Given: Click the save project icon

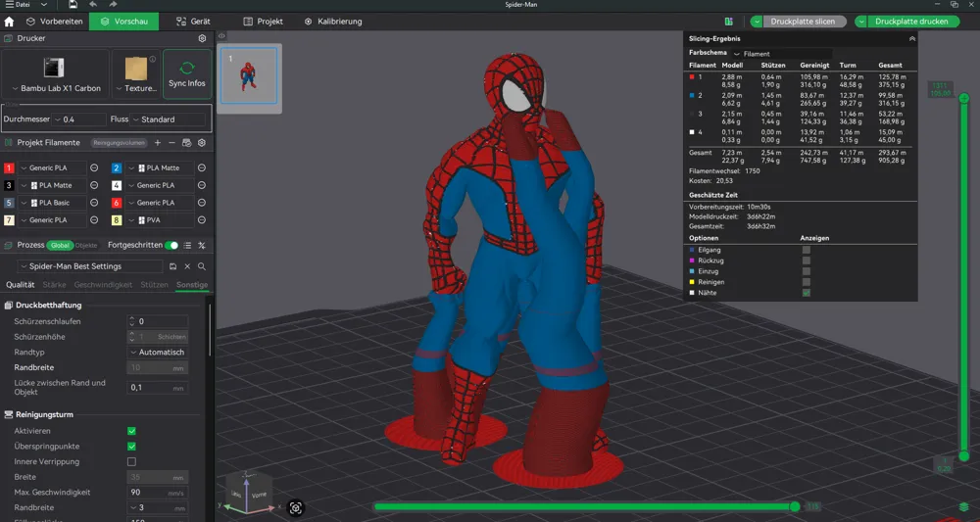Looking at the screenshot, I should pyautogui.click(x=73, y=4).
